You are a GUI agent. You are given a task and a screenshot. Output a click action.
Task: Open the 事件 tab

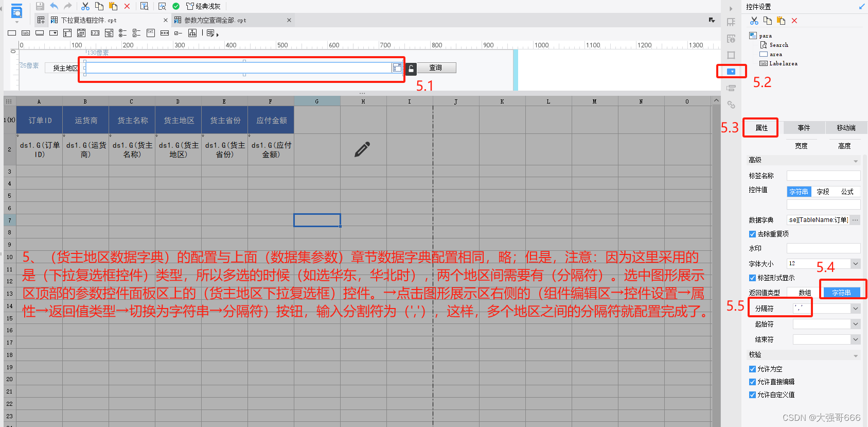(804, 128)
